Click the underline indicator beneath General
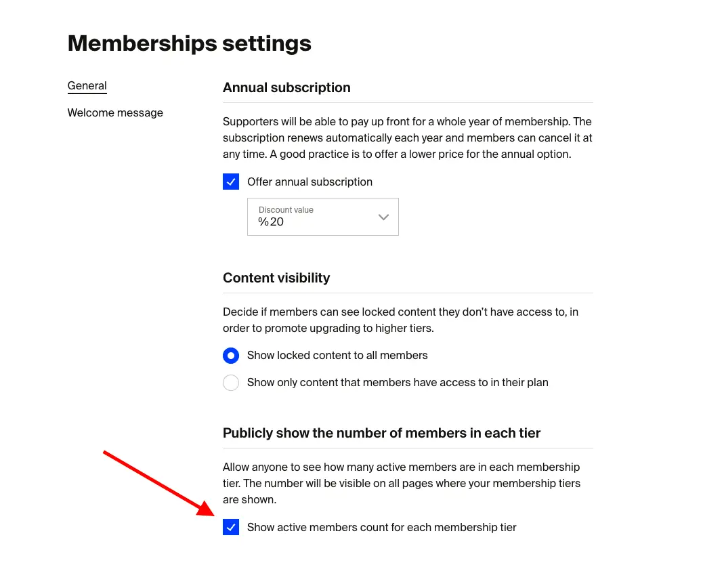This screenshot has height=588, width=703. [x=87, y=93]
